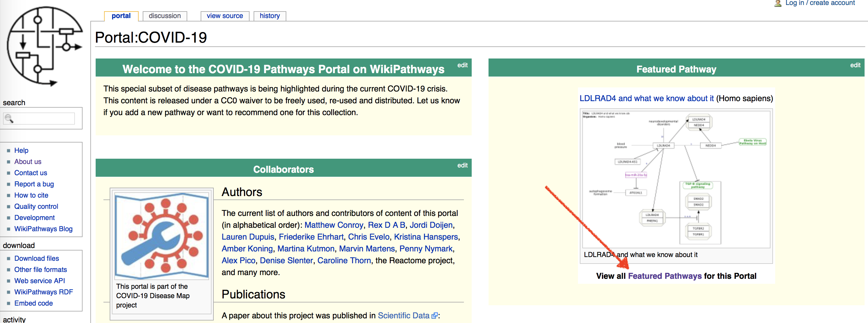Open the LDLRAD4 pathway diagram thumbnail
The image size is (868, 323).
point(676,178)
